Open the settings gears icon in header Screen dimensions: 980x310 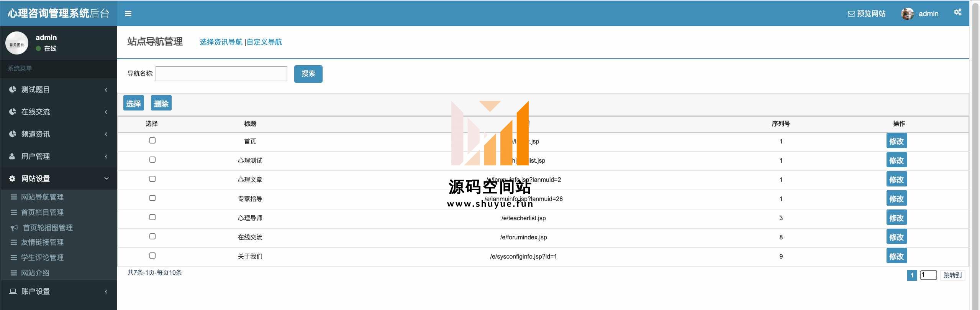[957, 13]
